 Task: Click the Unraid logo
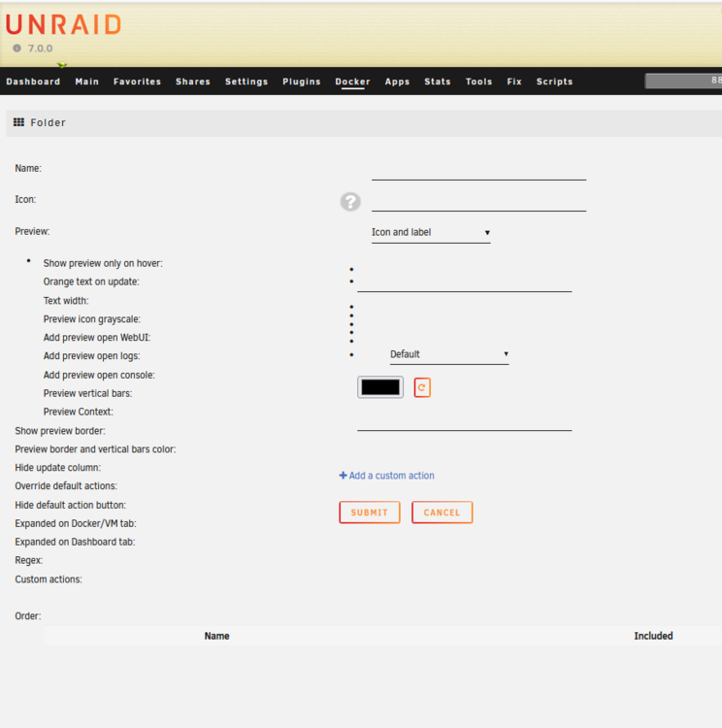[x=64, y=24]
